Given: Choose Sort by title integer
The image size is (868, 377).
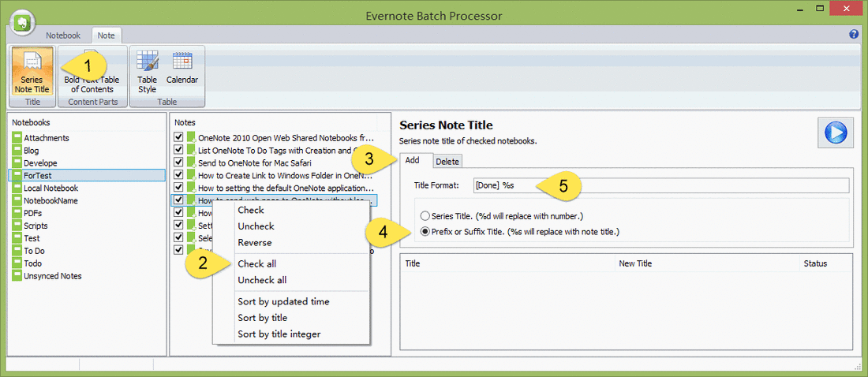Looking at the screenshot, I should click(279, 334).
